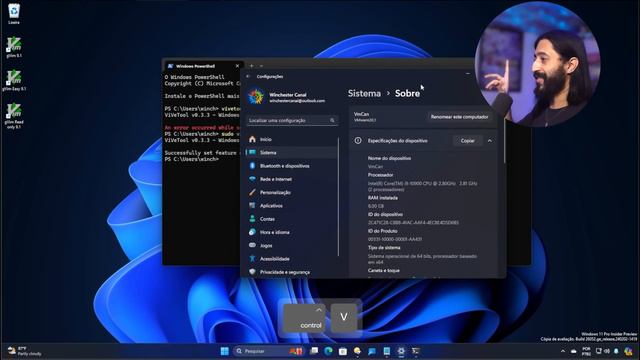This screenshot has height=360, width=640.
Task: Open Task View from the taskbar
Action: click(314, 351)
